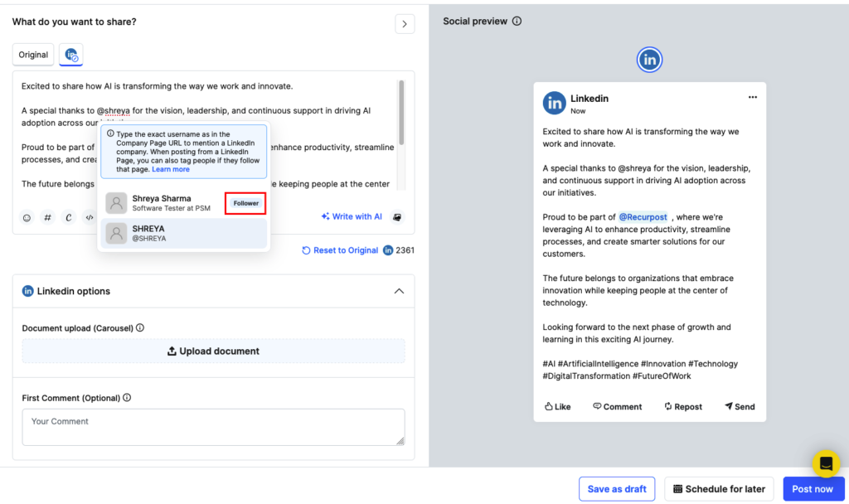Image resolution: width=849 pixels, height=504 pixels.
Task: Click the italic C caption icon
Action: pyautogui.click(x=68, y=218)
